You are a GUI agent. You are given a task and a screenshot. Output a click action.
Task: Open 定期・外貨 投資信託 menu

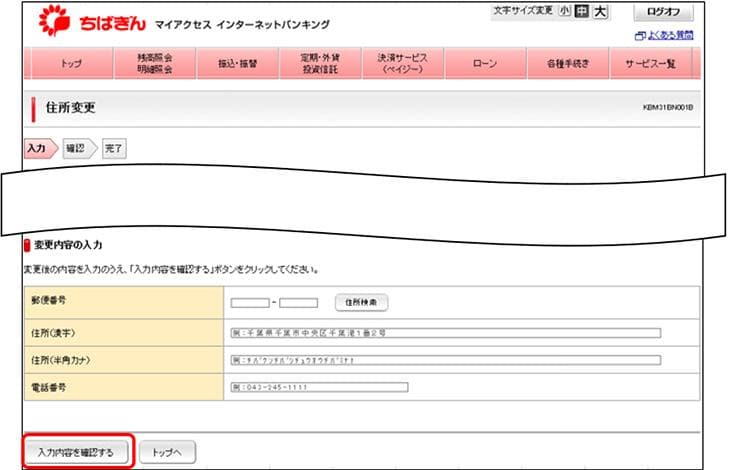tap(320, 64)
